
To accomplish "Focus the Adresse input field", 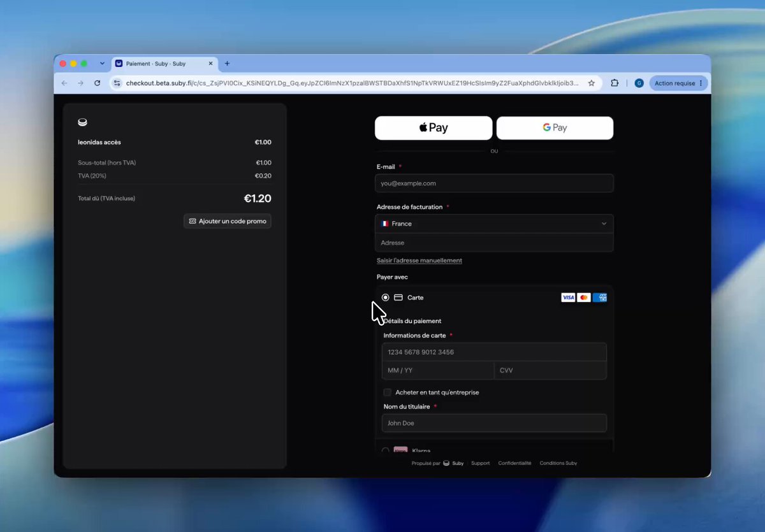I will click(494, 243).
